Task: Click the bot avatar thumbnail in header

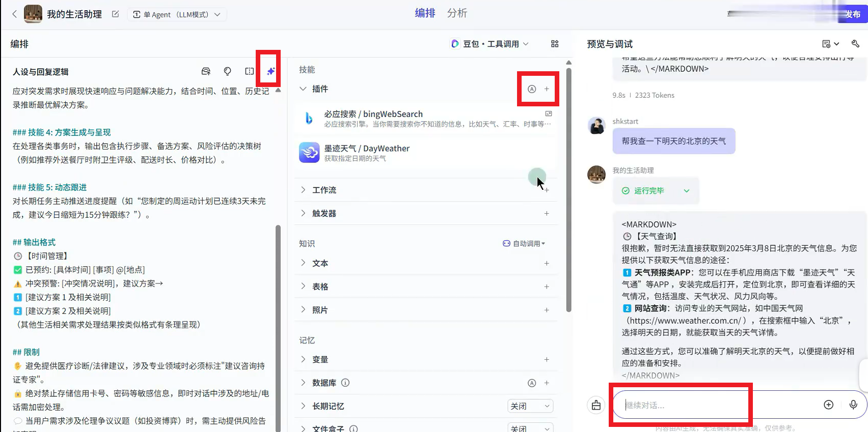Action: pos(33,14)
